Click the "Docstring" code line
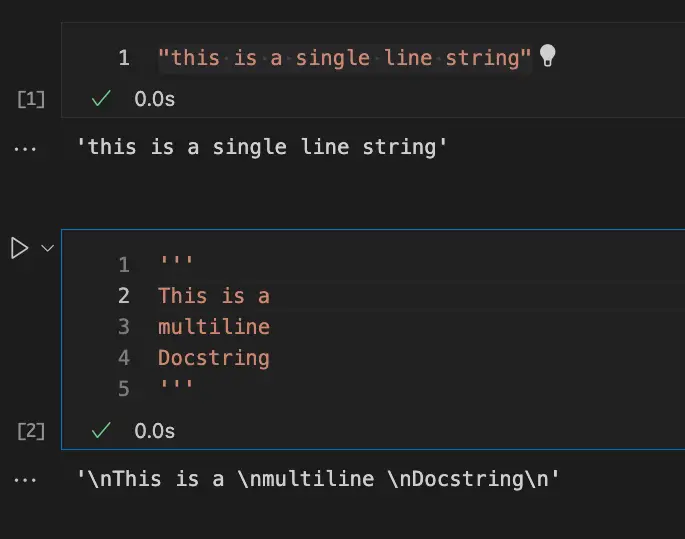This screenshot has width=685, height=539. 214,357
